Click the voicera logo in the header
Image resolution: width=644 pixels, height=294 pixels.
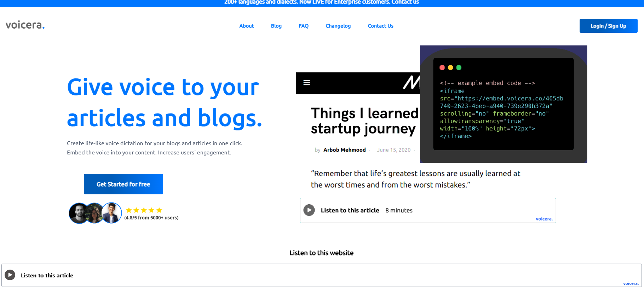click(x=25, y=25)
